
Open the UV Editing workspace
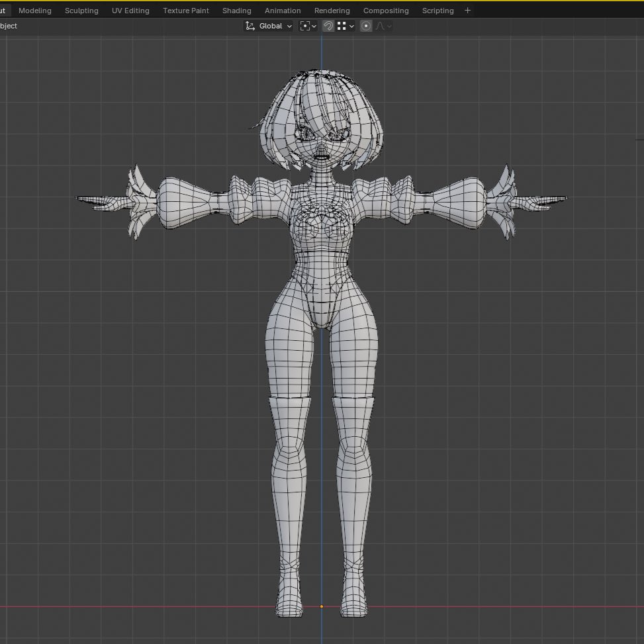click(x=130, y=11)
